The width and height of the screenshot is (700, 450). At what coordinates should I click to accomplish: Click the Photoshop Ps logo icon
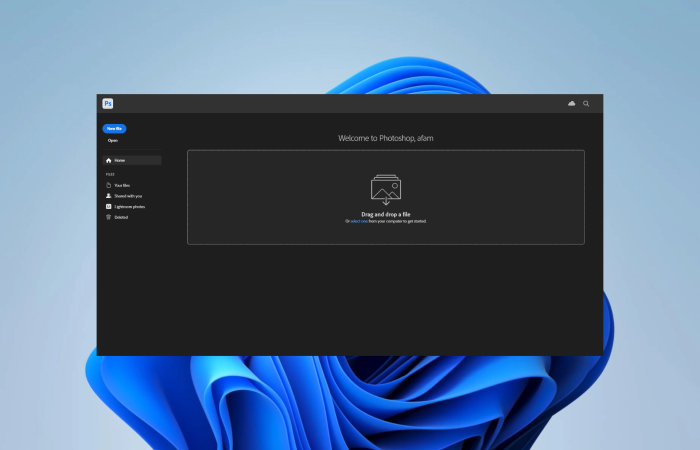click(108, 104)
